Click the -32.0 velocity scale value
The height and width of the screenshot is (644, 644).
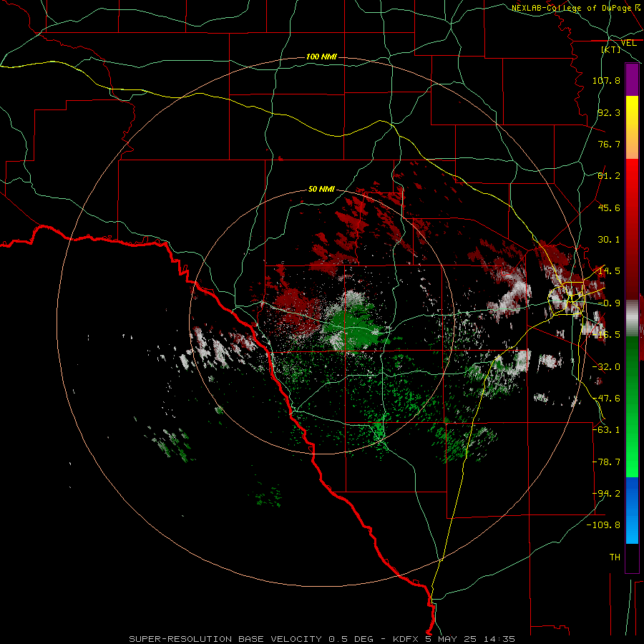[606, 367]
